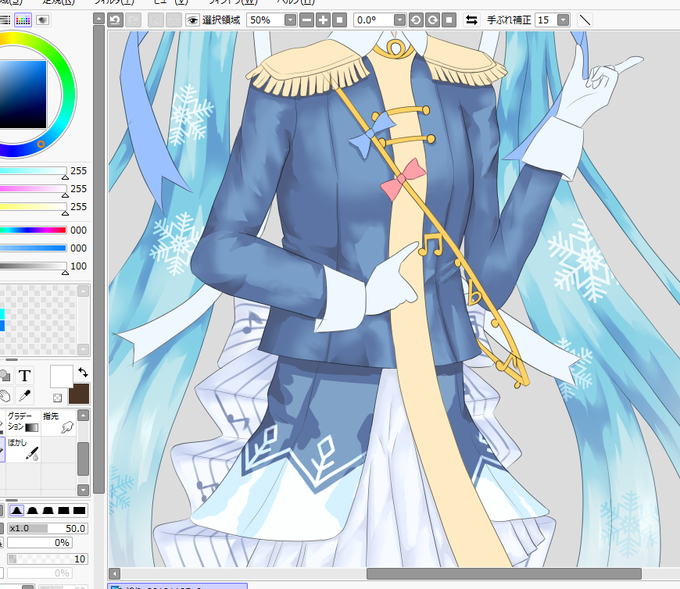Image resolution: width=680 pixels, height=589 pixels.
Task: Choose the third flattened brush edge shape
Action: (48, 510)
